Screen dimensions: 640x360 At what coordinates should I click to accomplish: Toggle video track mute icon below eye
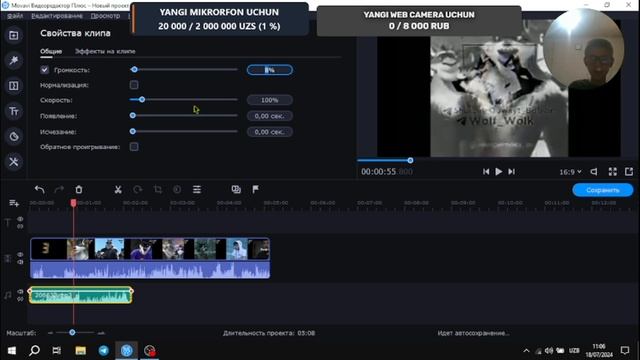coord(20,262)
